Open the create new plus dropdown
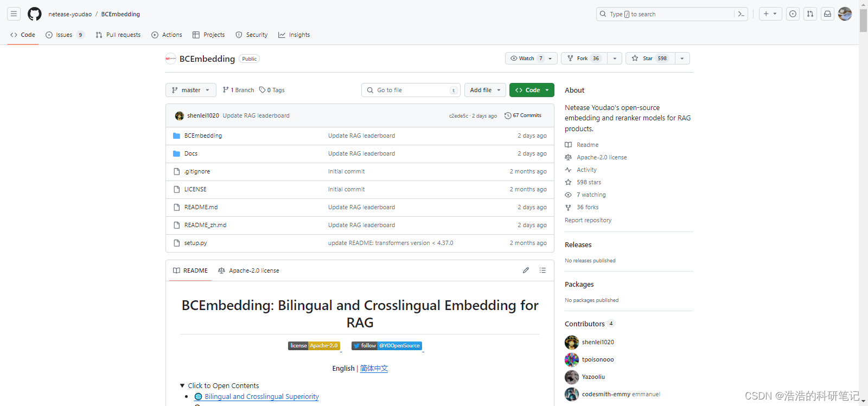Image resolution: width=868 pixels, height=406 pixels. 770,14
